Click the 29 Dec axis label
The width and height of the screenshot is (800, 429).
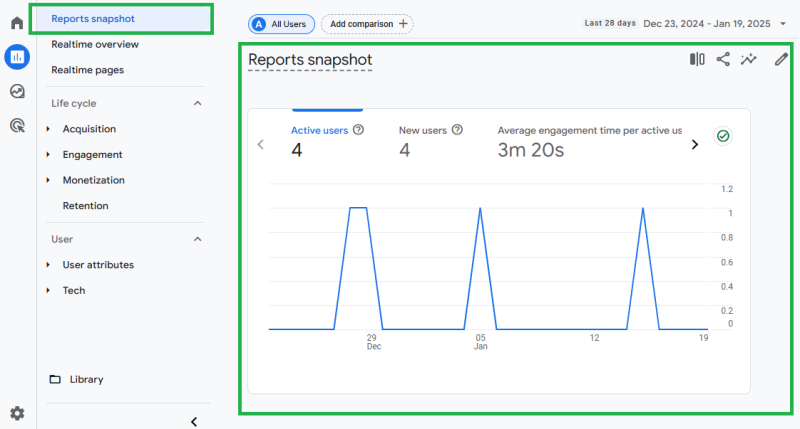[373, 342]
